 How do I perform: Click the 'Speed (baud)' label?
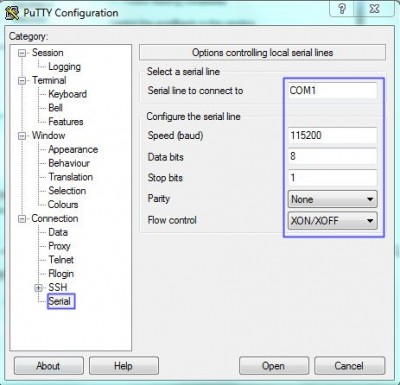175,136
